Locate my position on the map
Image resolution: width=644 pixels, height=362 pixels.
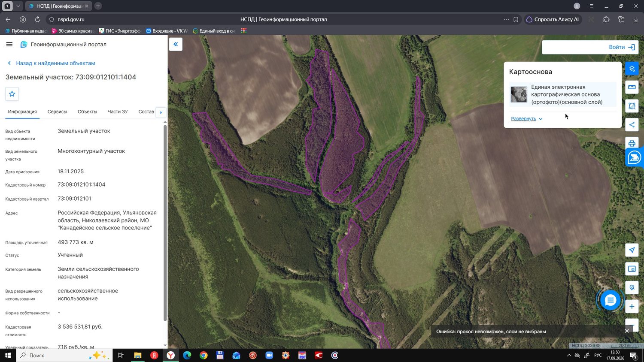pos(632,250)
